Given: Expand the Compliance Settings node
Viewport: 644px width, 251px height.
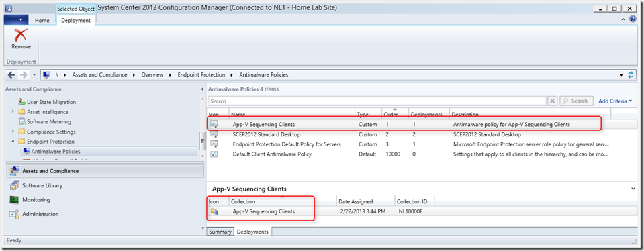Looking at the screenshot, I should click(x=13, y=132).
